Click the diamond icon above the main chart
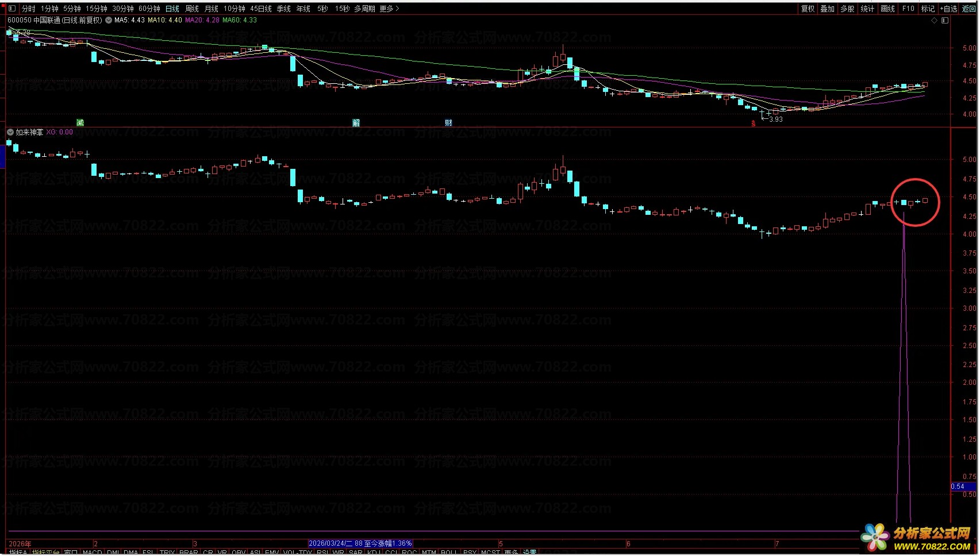 934,20
